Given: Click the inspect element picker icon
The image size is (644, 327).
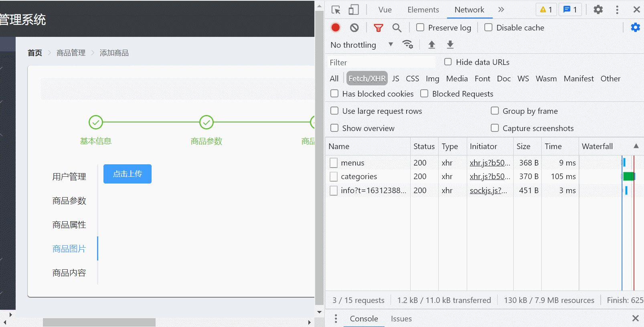Looking at the screenshot, I should pyautogui.click(x=336, y=10).
